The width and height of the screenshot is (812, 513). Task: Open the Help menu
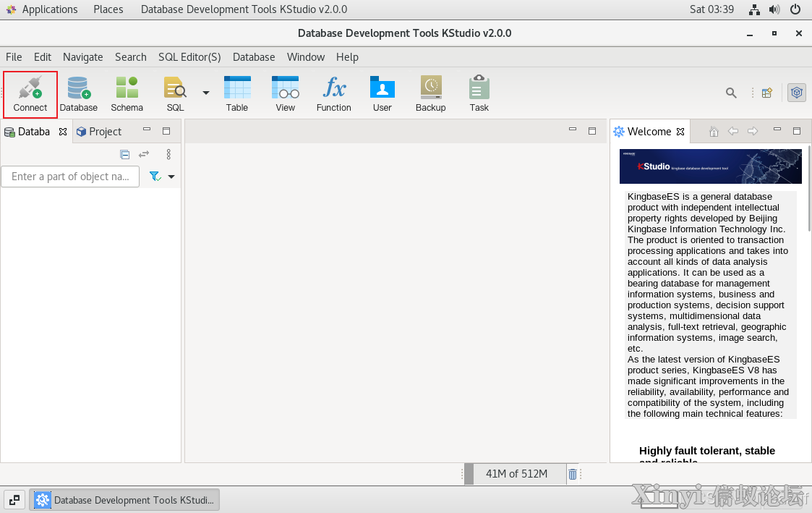(348, 57)
